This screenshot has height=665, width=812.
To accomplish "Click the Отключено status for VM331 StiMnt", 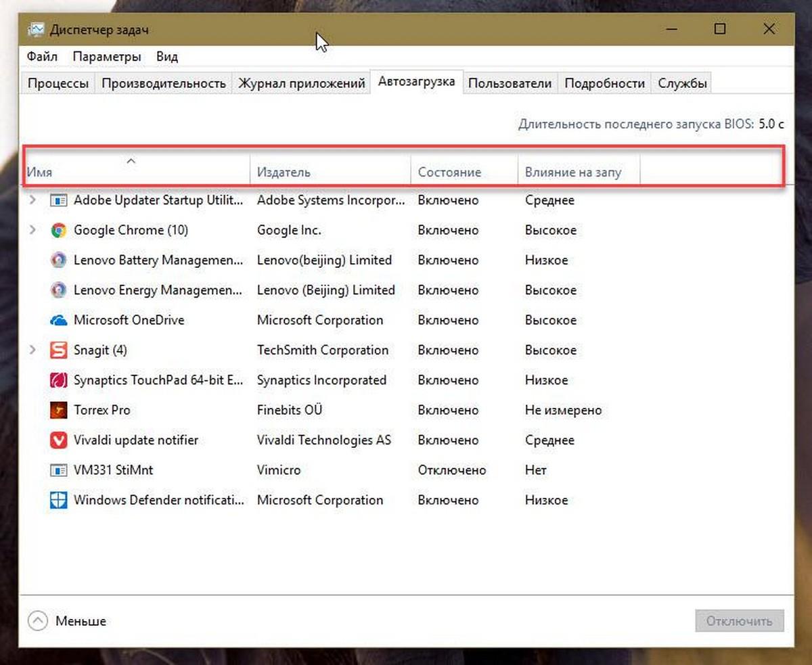I will [x=452, y=469].
